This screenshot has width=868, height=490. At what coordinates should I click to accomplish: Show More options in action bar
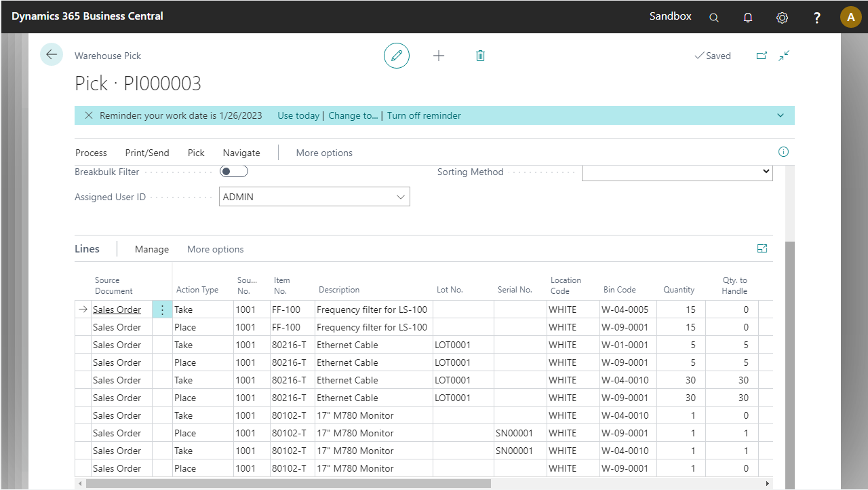(324, 153)
